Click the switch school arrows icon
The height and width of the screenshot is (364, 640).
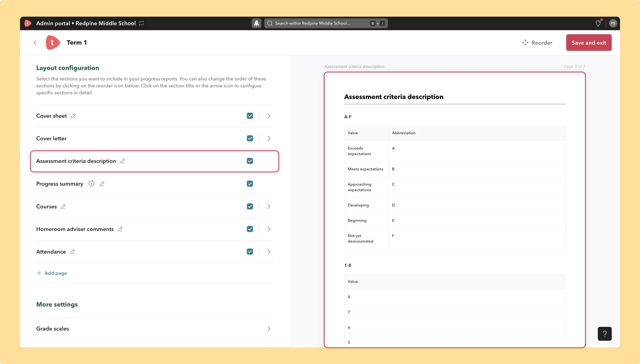(142, 23)
